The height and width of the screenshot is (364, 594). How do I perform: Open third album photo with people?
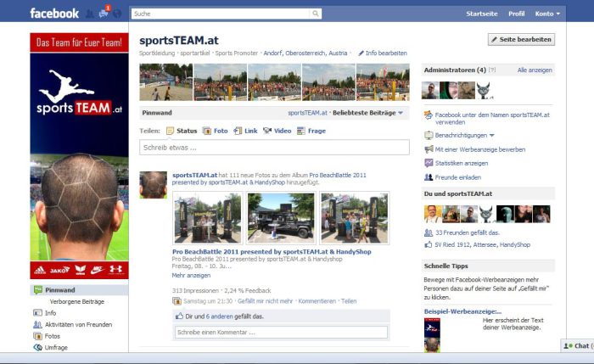coord(354,218)
